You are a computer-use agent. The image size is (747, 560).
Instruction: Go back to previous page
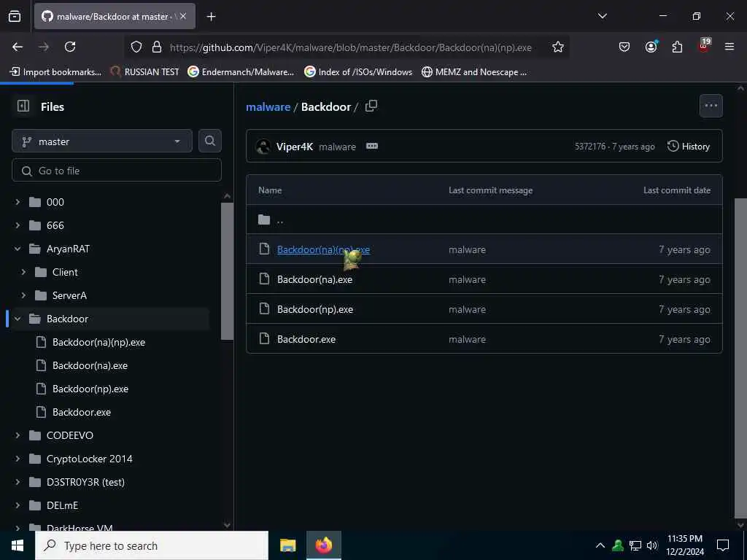tap(18, 47)
